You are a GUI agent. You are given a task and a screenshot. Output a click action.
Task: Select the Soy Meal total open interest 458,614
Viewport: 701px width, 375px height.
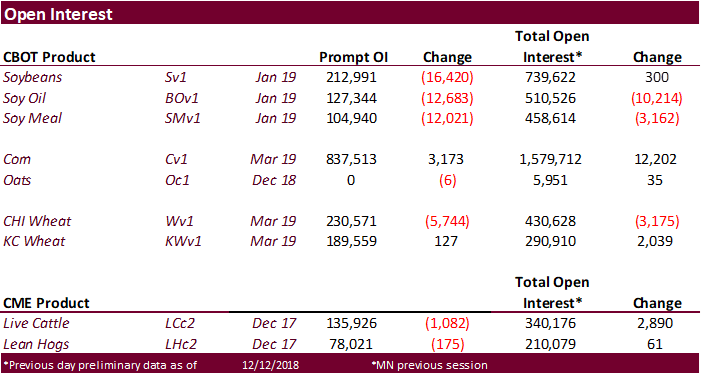coord(550,118)
